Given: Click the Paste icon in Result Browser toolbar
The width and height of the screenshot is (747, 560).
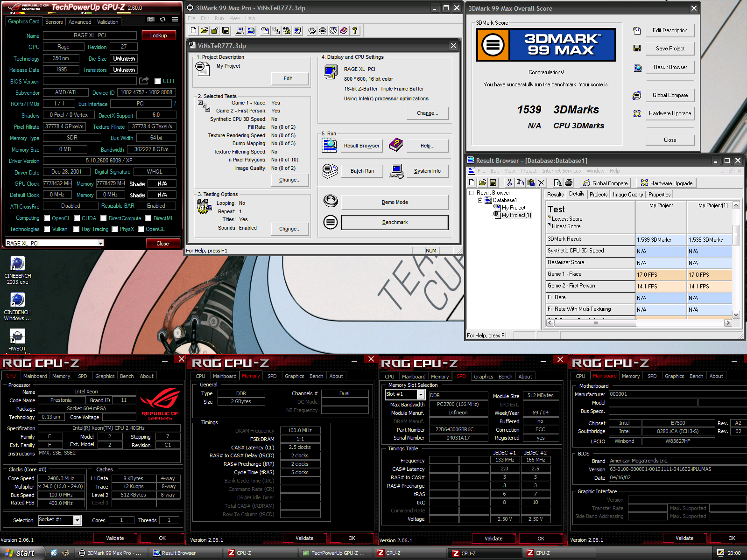Looking at the screenshot, I should pos(531,182).
